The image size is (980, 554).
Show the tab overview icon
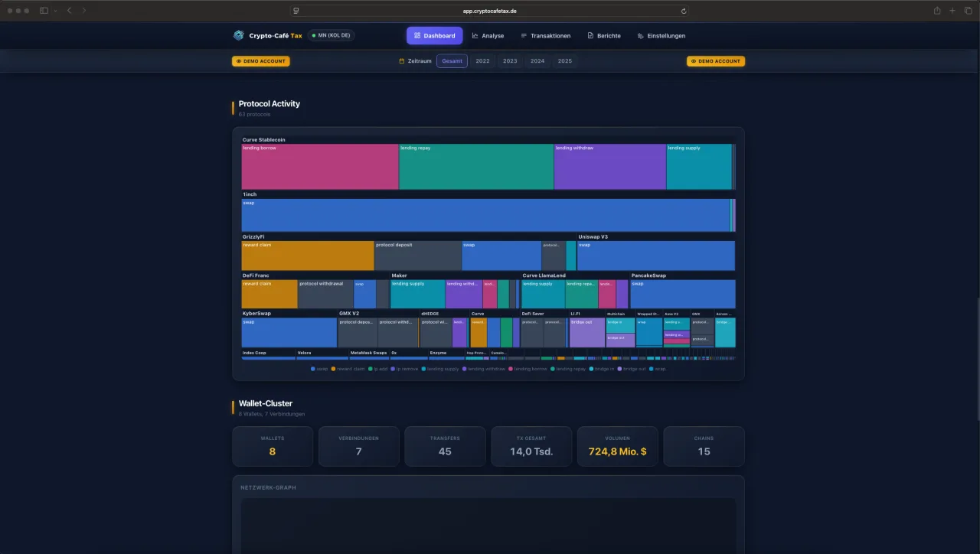968,11
